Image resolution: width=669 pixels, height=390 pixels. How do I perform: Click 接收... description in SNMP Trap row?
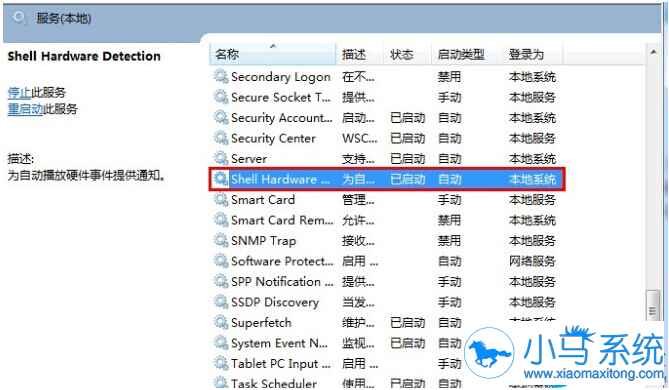click(x=358, y=241)
